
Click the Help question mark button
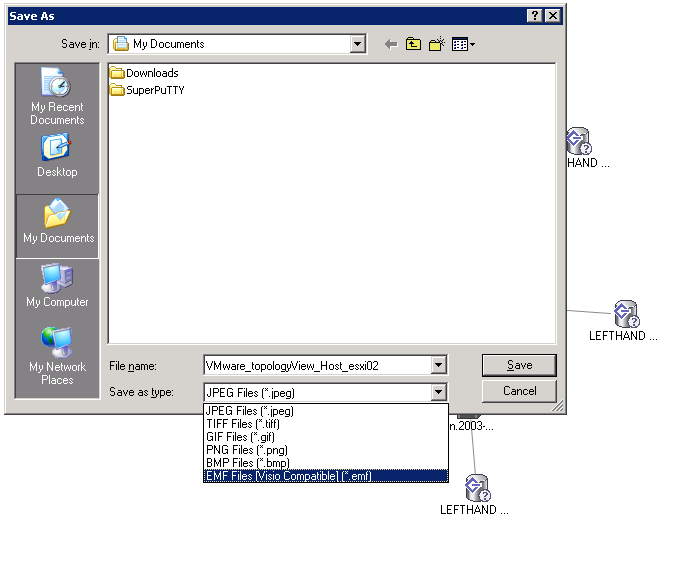click(x=535, y=16)
